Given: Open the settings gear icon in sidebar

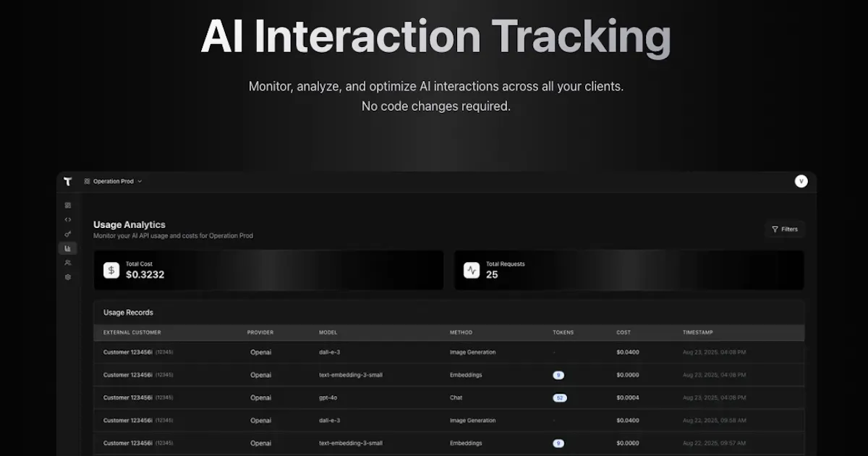Looking at the screenshot, I should pyautogui.click(x=68, y=277).
